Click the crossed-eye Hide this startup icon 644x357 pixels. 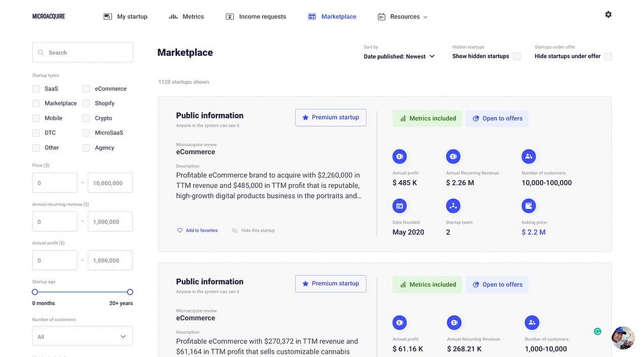tap(235, 230)
